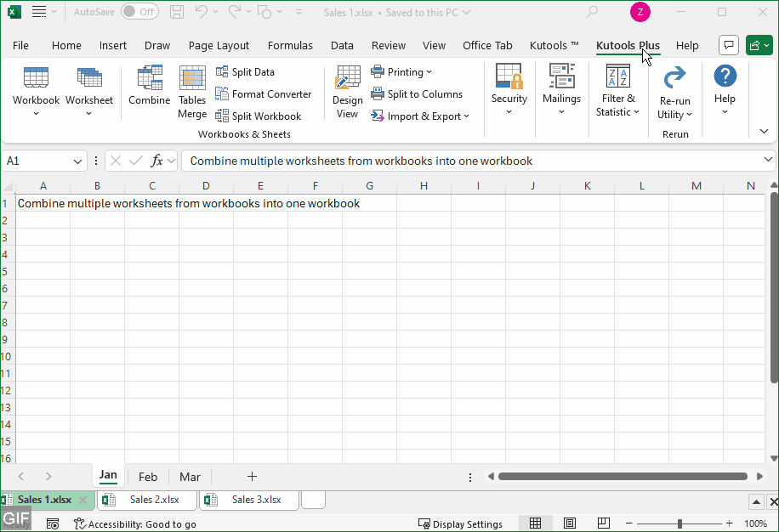The height and width of the screenshot is (532, 779).
Task: Open the Name Box dropdown arrow
Action: (77, 161)
